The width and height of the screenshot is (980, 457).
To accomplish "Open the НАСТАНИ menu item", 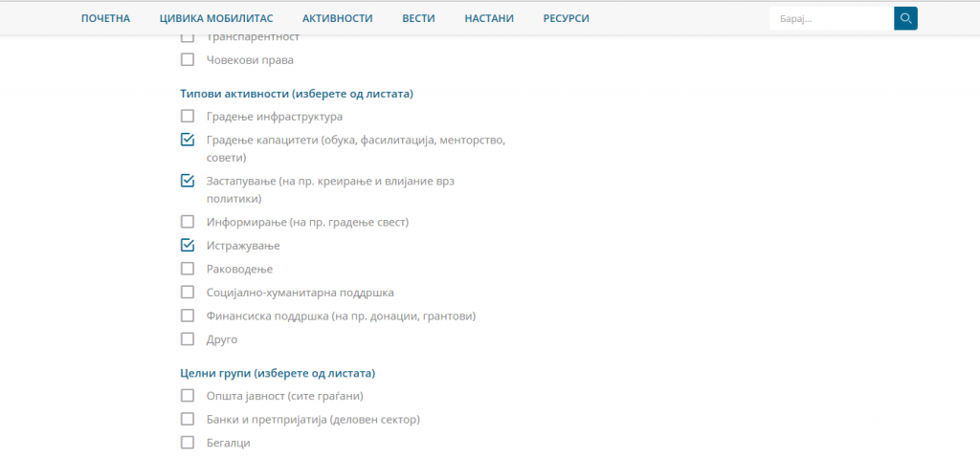I will [489, 19].
